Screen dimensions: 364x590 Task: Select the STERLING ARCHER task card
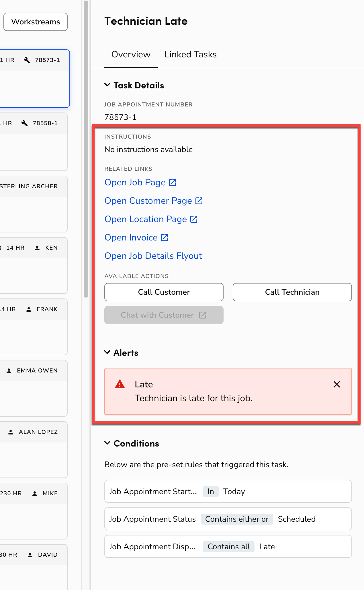click(x=33, y=204)
